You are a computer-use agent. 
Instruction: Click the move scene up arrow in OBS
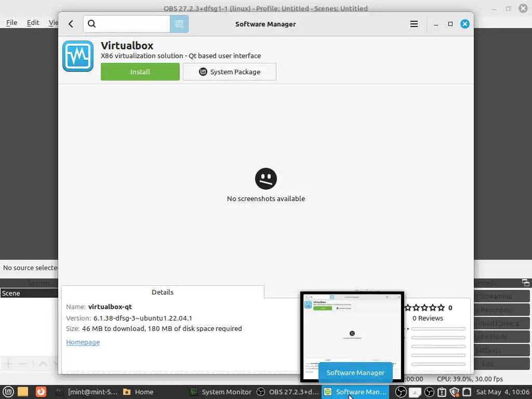[43, 364]
